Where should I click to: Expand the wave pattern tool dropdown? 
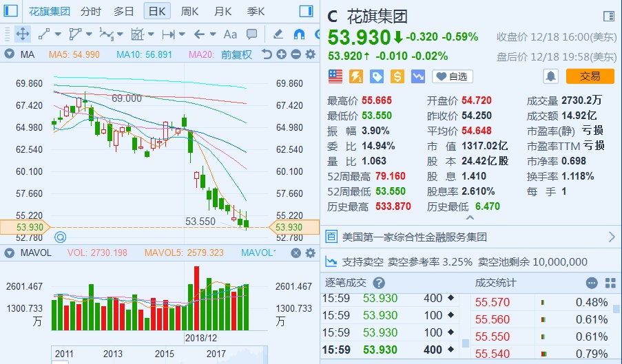click(120, 34)
